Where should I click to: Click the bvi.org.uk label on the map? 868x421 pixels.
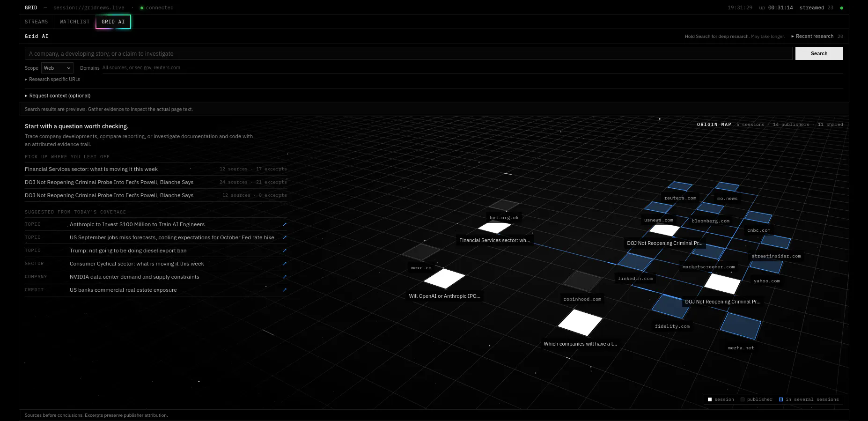click(x=504, y=218)
